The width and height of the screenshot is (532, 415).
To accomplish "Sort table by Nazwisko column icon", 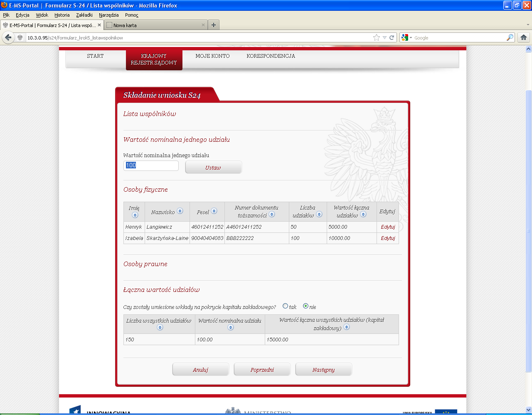I will point(180,211).
